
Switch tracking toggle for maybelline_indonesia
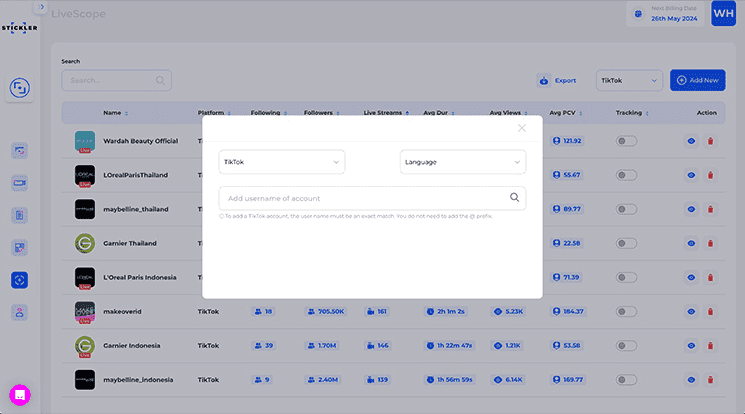coord(627,380)
